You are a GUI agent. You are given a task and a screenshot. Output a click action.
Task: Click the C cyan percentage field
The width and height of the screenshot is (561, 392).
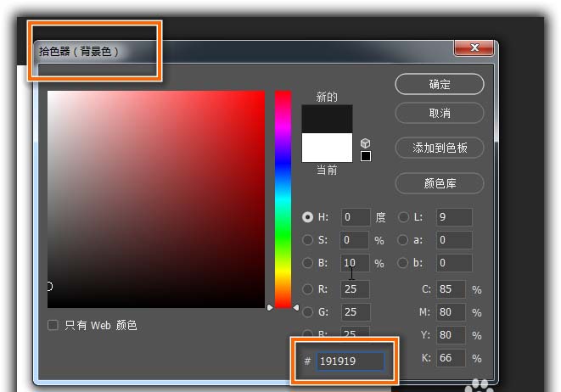(451, 289)
